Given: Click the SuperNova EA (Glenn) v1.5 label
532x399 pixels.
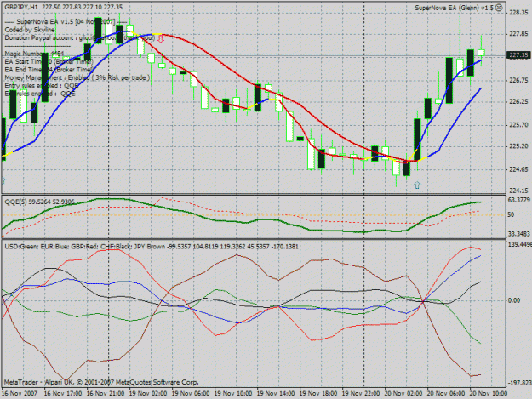Looking at the screenshot, I should coord(454,8).
